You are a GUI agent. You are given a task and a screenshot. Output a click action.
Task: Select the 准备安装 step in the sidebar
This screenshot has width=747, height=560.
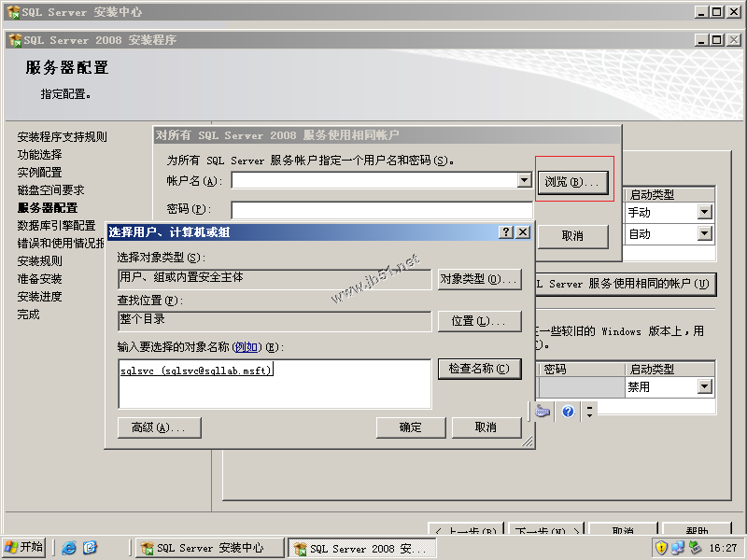[x=39, y=278]
